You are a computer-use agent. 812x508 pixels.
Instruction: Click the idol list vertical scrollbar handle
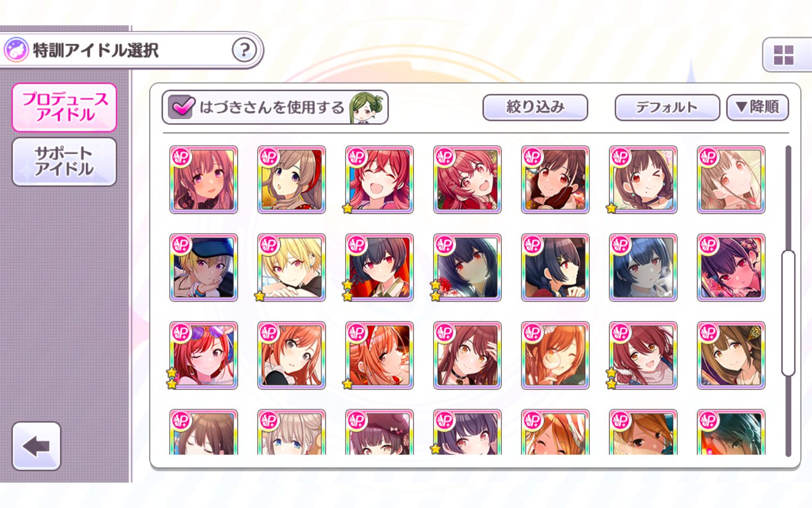click(788, 313)
